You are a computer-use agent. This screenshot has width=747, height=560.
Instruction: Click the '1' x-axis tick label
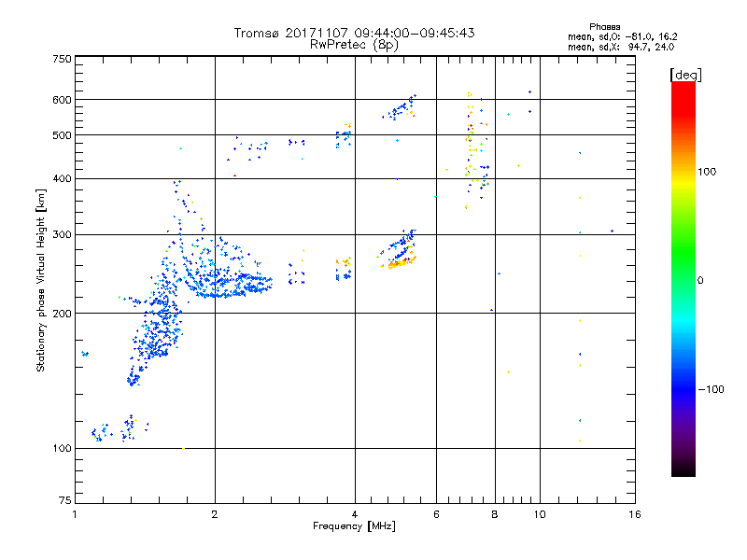point(75,514)
